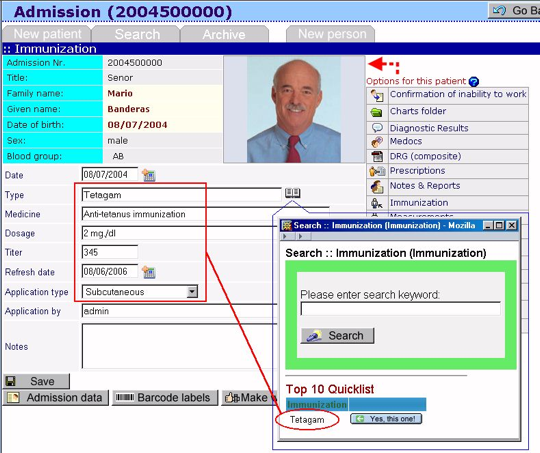Screen dimensions: 540x453
Task: Expand the Application type dropdown
Action: click(192, 292)
